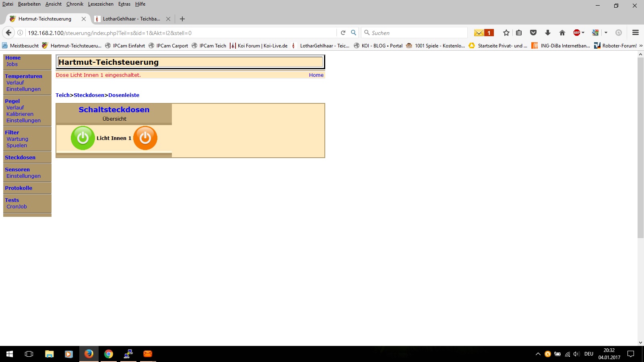
Task: Open the Pocket icon in toolbar
Action: [533, 33]
